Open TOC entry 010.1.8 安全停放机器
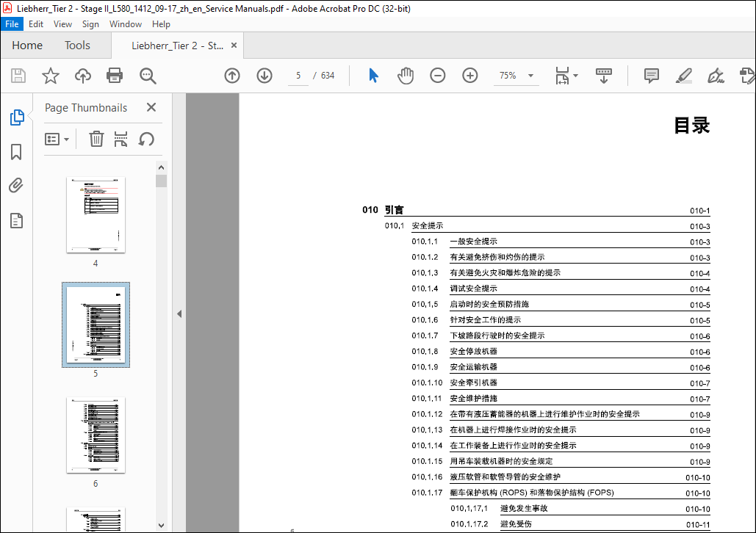This screenshot has width=756, height=533. (x=561, y=352)
